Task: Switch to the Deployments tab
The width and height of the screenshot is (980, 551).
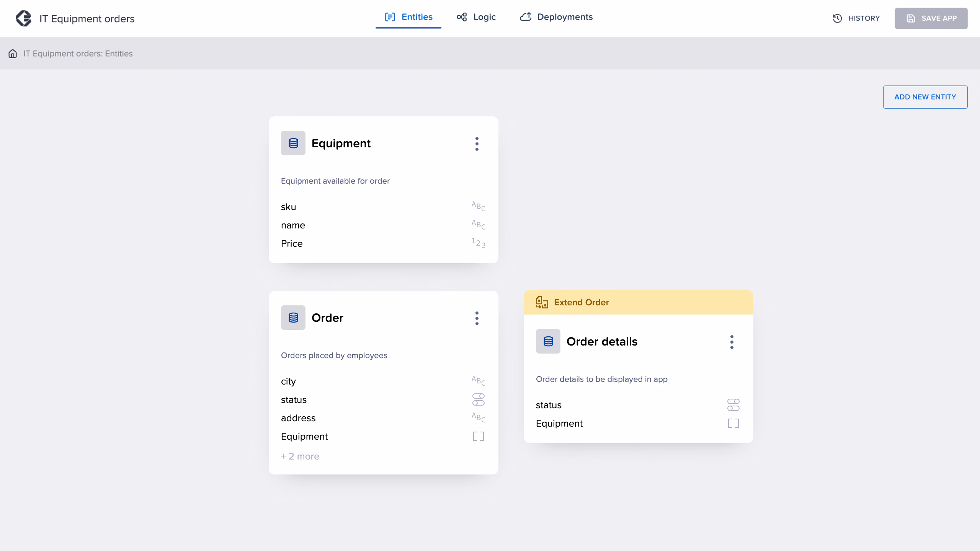Action: [556, 17]
